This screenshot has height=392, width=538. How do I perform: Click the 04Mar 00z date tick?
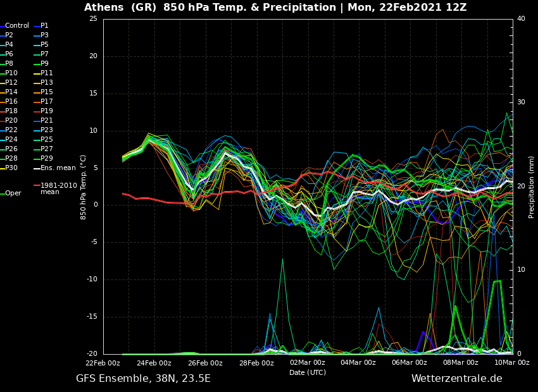pos(358,363)
